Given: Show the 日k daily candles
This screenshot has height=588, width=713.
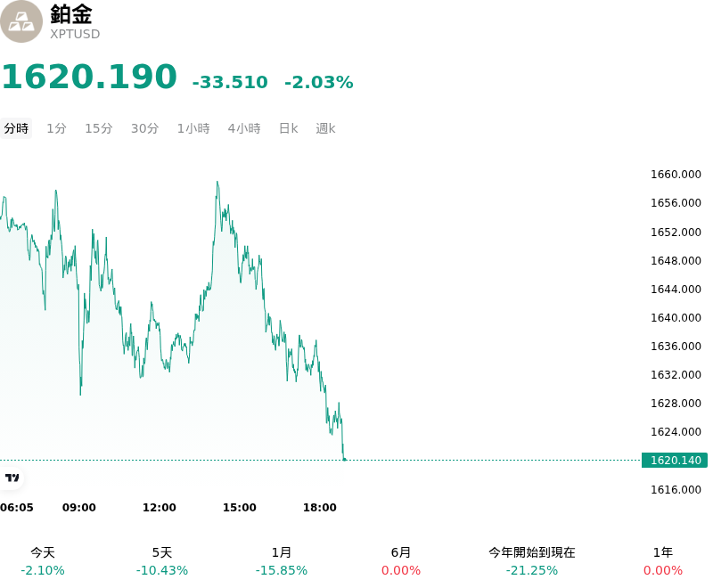Looking at the screenshot, I should click(288, 128).
